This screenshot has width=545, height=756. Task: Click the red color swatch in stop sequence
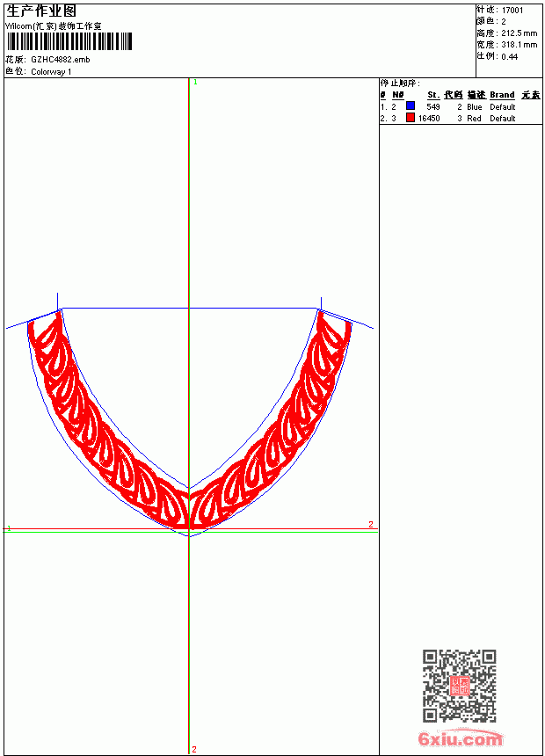(x=410, y=117)
